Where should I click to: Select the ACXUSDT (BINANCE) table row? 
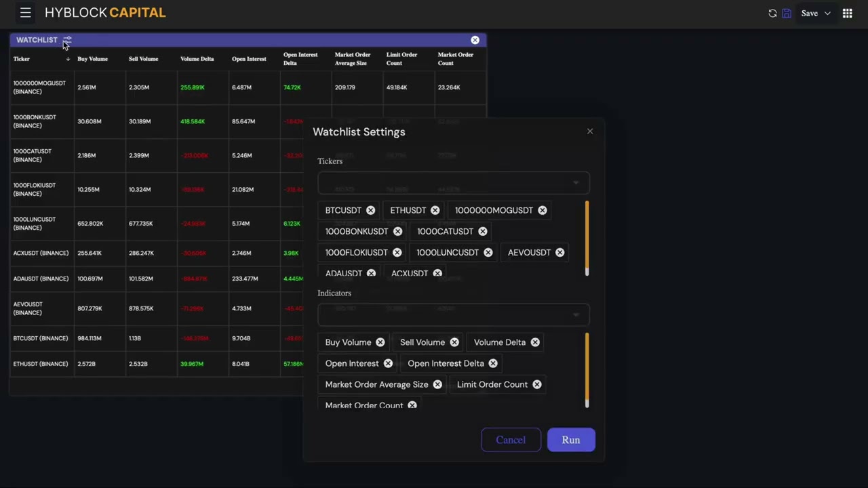pyautogui.click(x=248, y=253)
